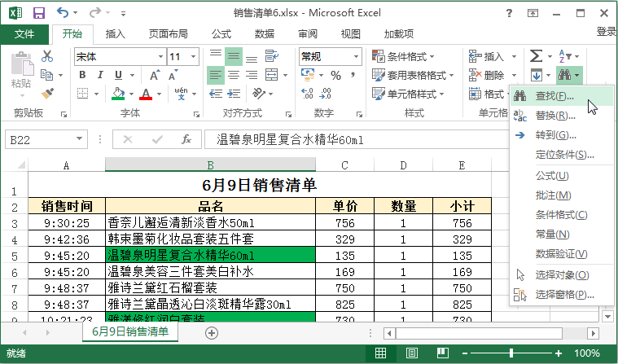
Task: Expand the Name Box dropdown arrow
Action: [80, 139]
